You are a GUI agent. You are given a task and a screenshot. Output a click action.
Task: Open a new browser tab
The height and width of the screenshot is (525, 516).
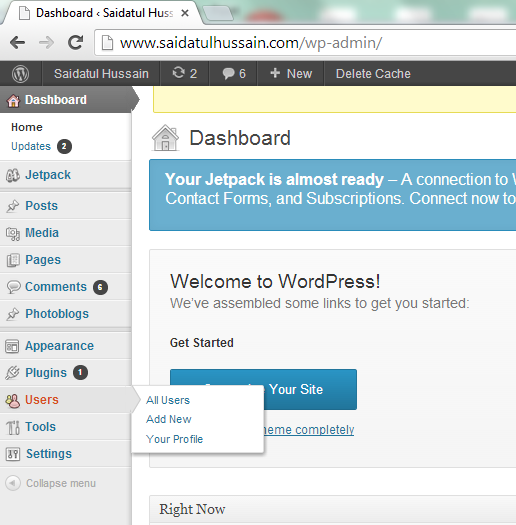click(x=218, y=13)
